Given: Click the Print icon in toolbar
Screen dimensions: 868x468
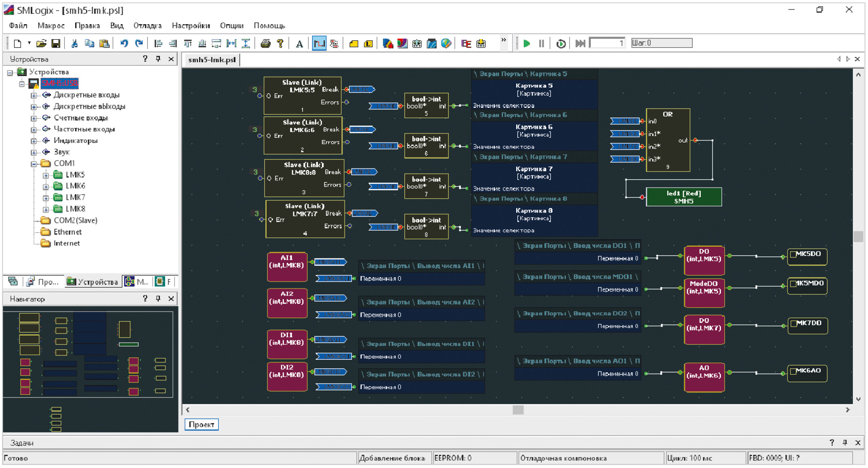Looking at the screenshot, I should [265, 43].
